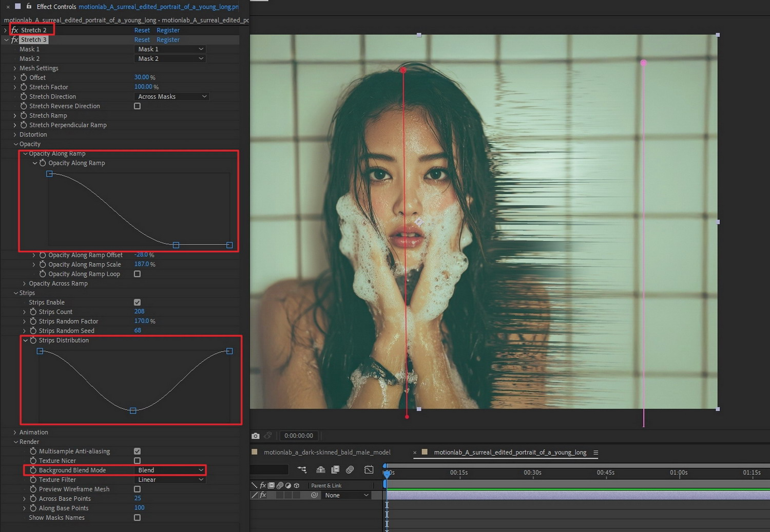This screenshot has width=770, height=532.
Task: Click Reset for Stretch 2
Action: coord(142,30)
